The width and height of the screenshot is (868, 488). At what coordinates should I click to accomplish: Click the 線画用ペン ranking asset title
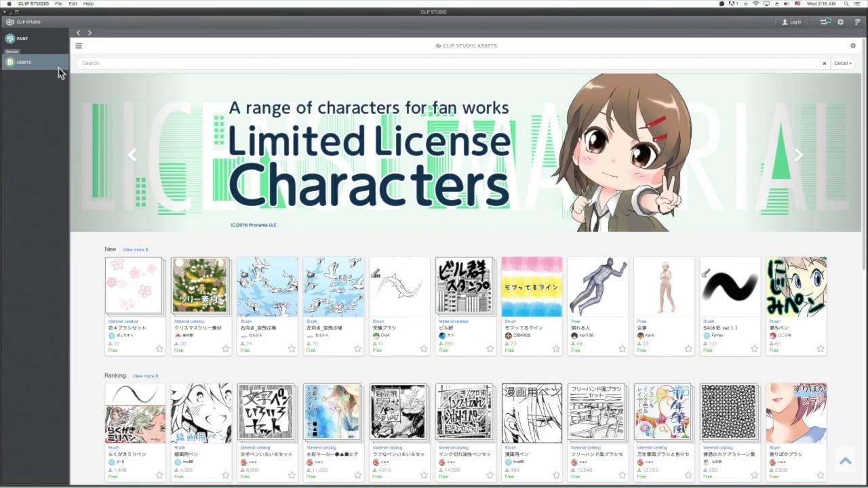point(185,454)
